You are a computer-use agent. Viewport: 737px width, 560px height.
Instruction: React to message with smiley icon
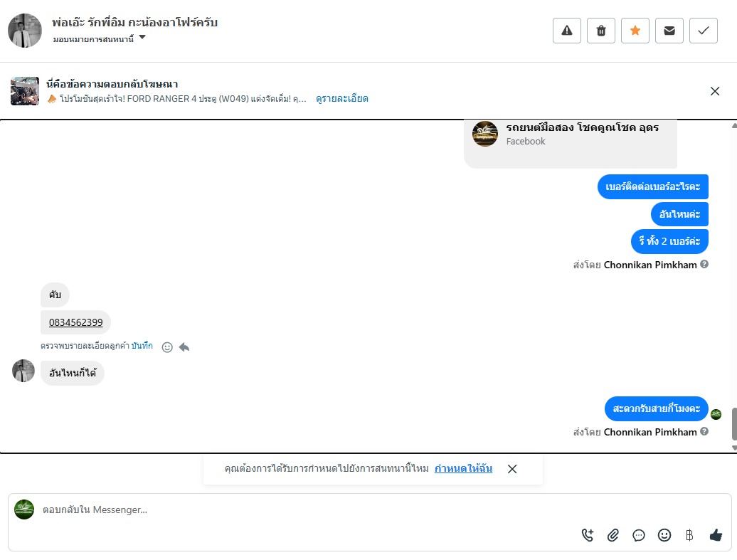167,347
